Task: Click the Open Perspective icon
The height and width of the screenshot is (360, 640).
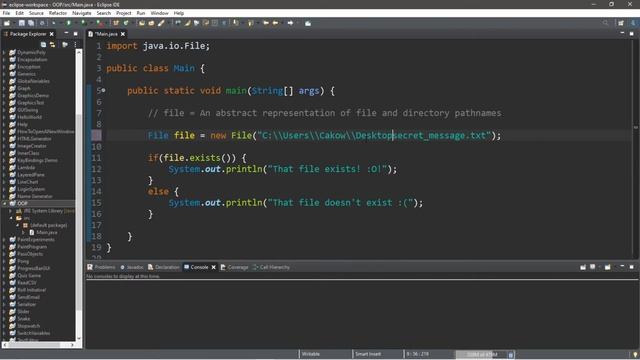Action: pos(621,23)
